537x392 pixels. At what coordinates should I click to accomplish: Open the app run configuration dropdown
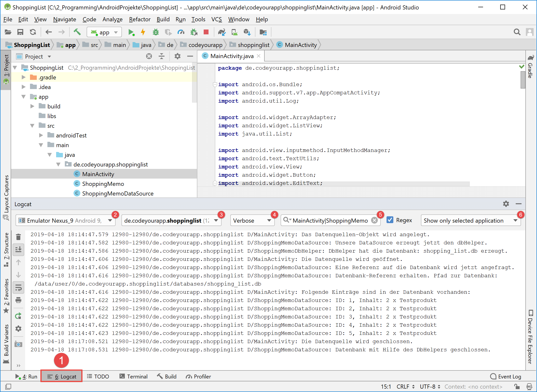tap(104, 32)
